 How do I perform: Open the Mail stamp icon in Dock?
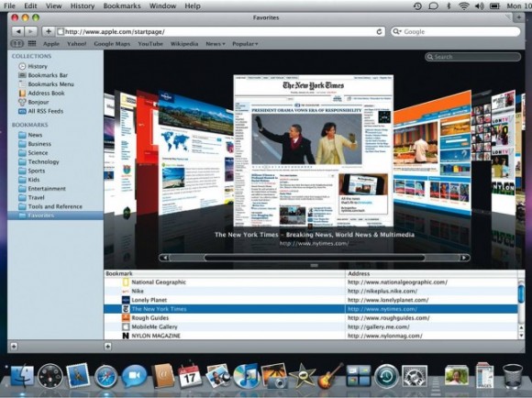coord(78,376)
